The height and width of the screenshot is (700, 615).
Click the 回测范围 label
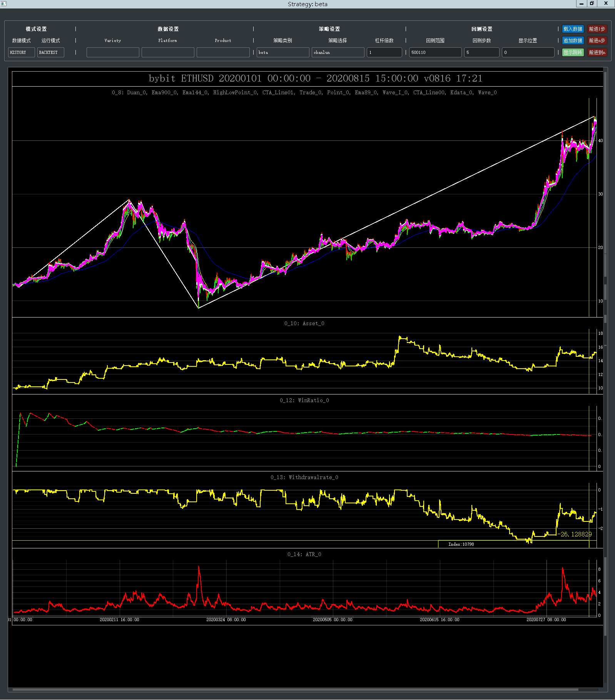(435, 40)
